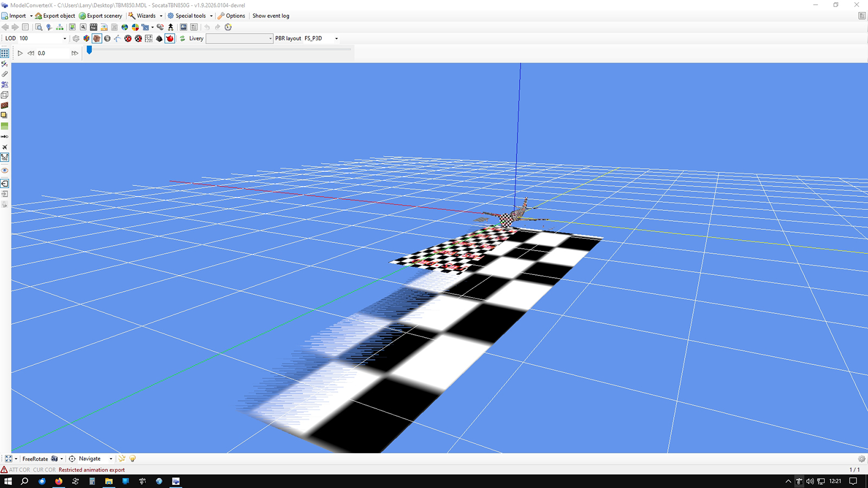Toggle the eye visibility icon in sidebar

[4, 170]
